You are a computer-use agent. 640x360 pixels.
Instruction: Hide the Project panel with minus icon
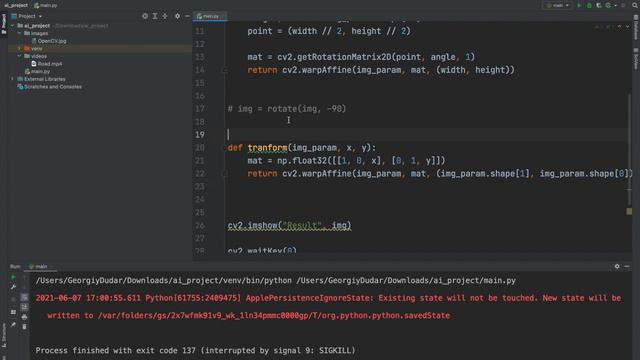coord(187,16)
